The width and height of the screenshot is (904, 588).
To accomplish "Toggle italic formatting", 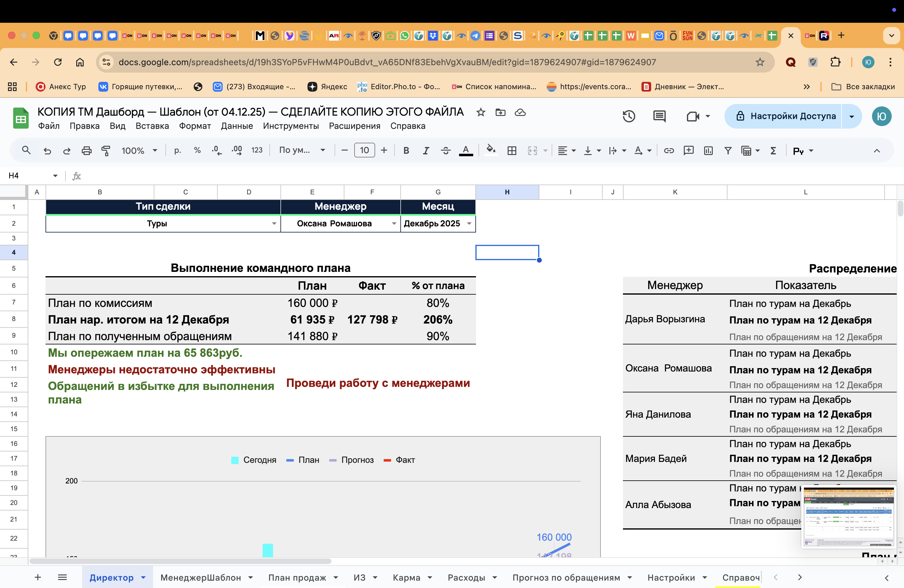I will coord(426,151).
